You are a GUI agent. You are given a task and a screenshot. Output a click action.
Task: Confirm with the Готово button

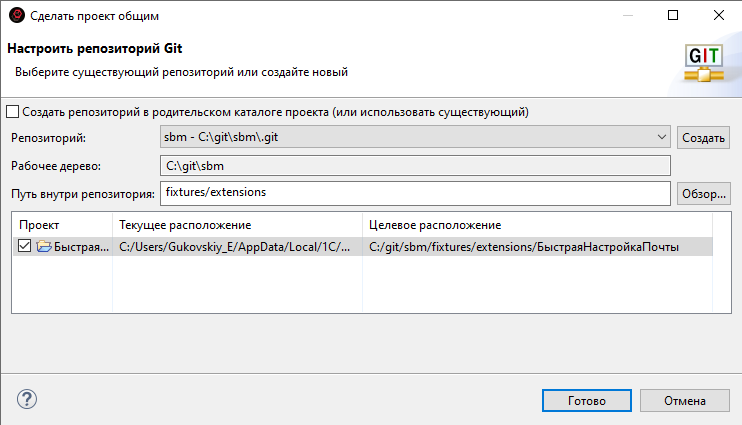(587, 400)
